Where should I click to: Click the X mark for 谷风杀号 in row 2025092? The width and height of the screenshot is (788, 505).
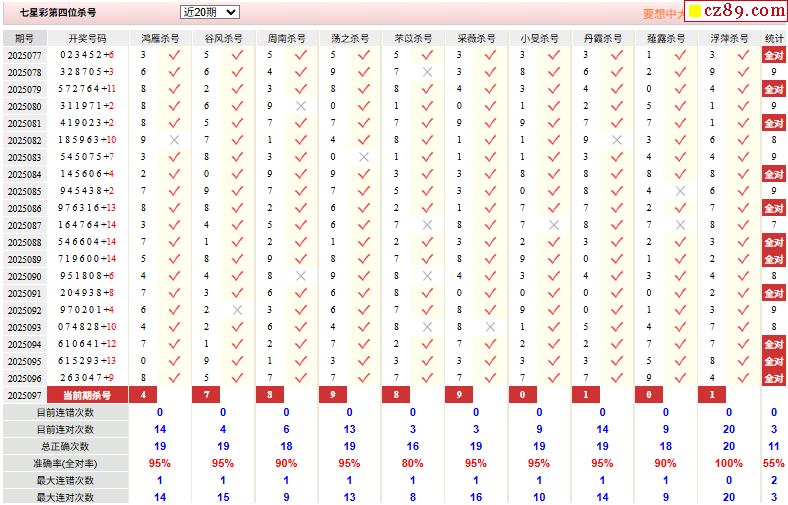237,310
